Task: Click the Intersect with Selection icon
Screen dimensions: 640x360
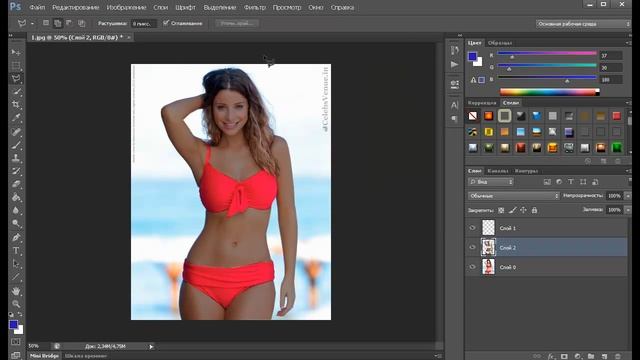Action: click(81, 23)
